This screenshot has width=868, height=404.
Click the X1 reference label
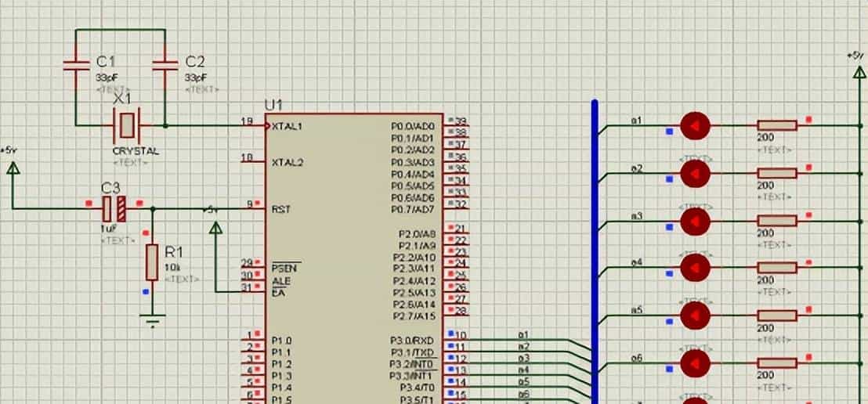122,99
